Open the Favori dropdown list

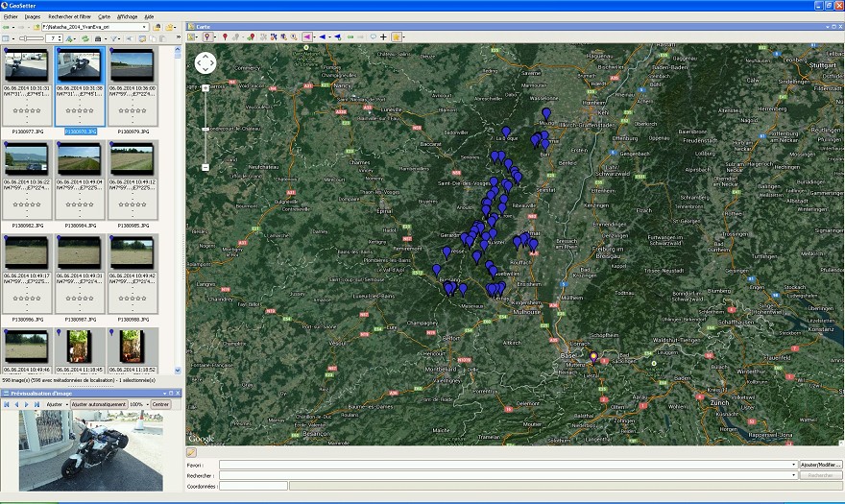[793, 464]
